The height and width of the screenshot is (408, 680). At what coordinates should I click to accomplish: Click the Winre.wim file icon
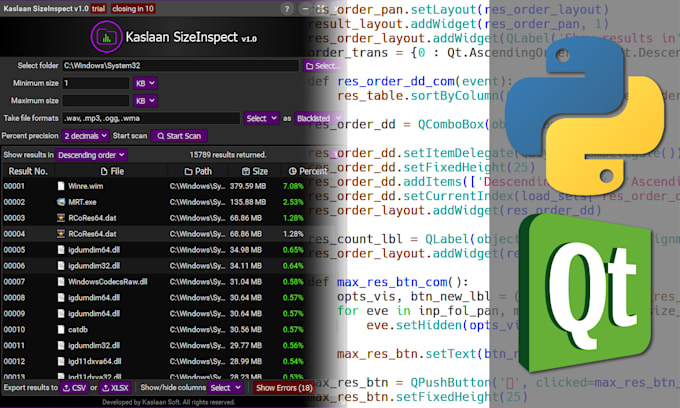click(x=61, y=186)
